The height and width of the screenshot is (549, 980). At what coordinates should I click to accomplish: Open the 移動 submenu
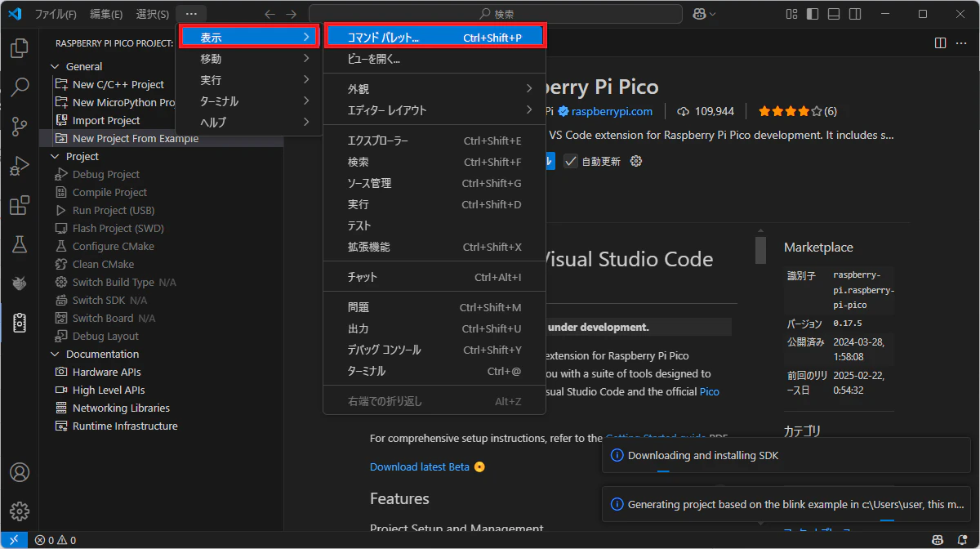coord(249,59)
